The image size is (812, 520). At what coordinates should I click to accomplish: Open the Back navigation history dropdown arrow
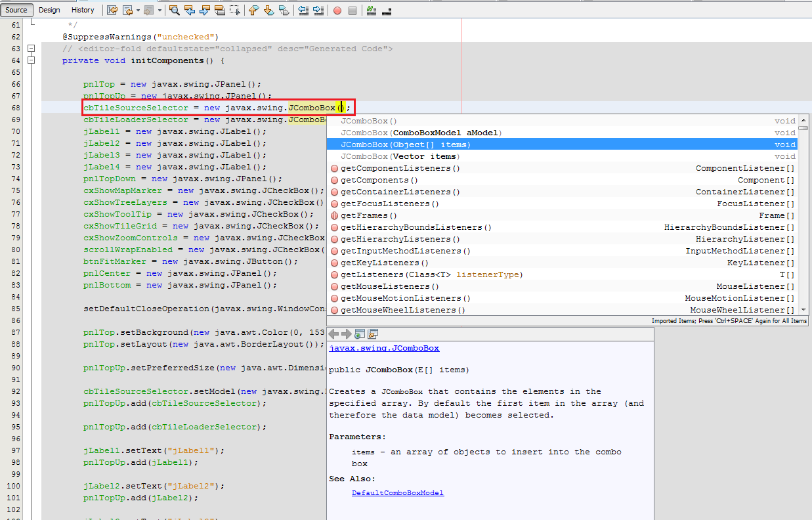point(138,11)
